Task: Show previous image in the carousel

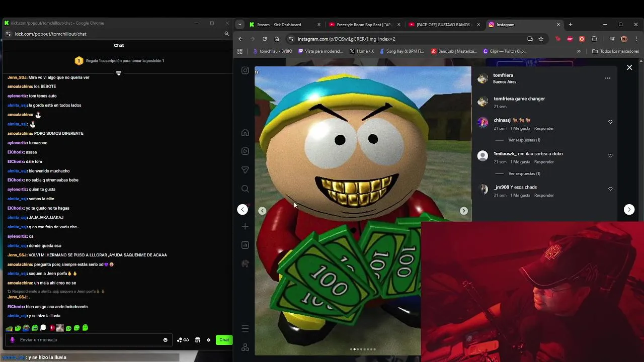Action: coord(262,211)
